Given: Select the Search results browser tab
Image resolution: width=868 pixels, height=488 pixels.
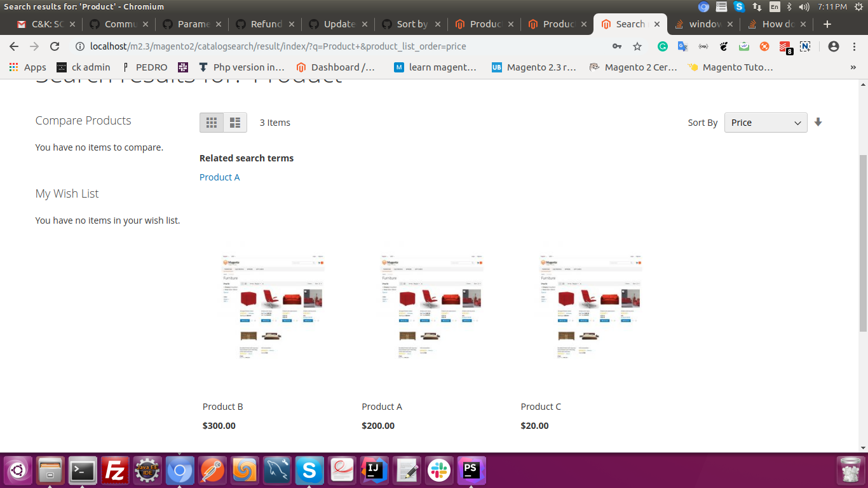Looking at the screenshot, I should coord(629,24).
